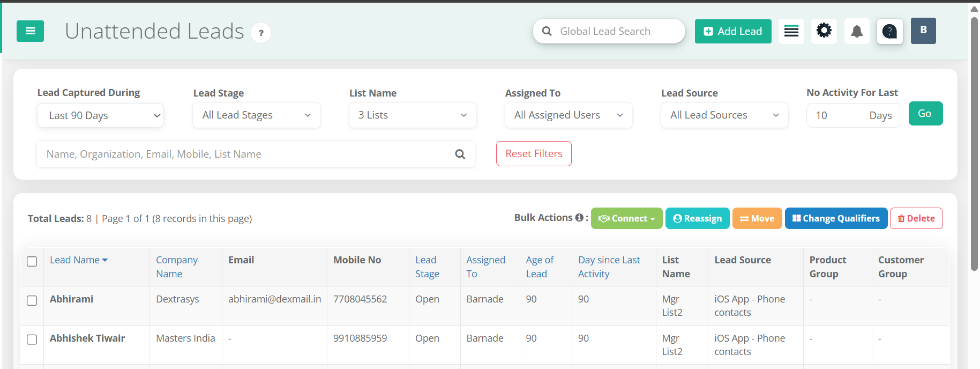
Task: Open the 3 Lists dropdown
Action: pos(413,115)
